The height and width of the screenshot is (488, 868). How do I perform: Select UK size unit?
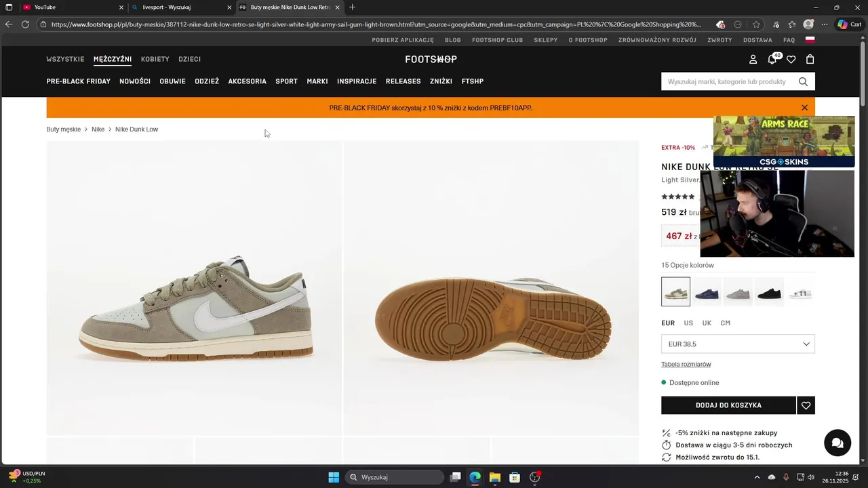[x=707, y=323]
